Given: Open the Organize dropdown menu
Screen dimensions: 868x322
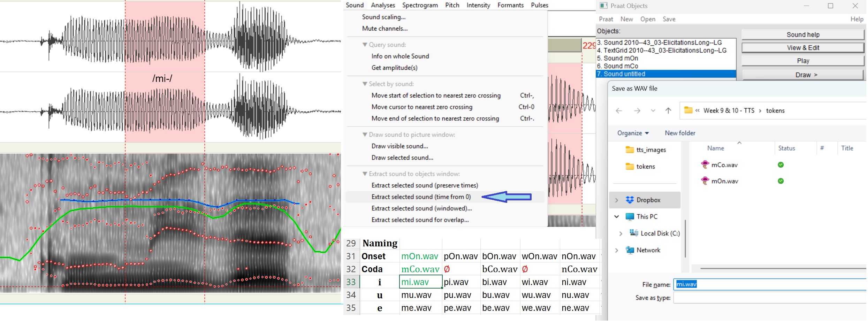Looking at the screenshot, I should pyautogui.click(x=633, y=133).
